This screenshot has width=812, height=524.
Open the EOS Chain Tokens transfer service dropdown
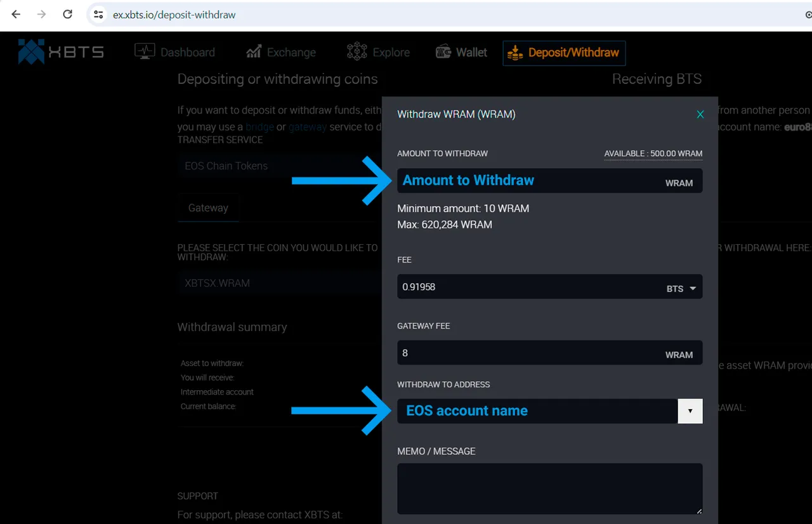(x=279, y=166)
